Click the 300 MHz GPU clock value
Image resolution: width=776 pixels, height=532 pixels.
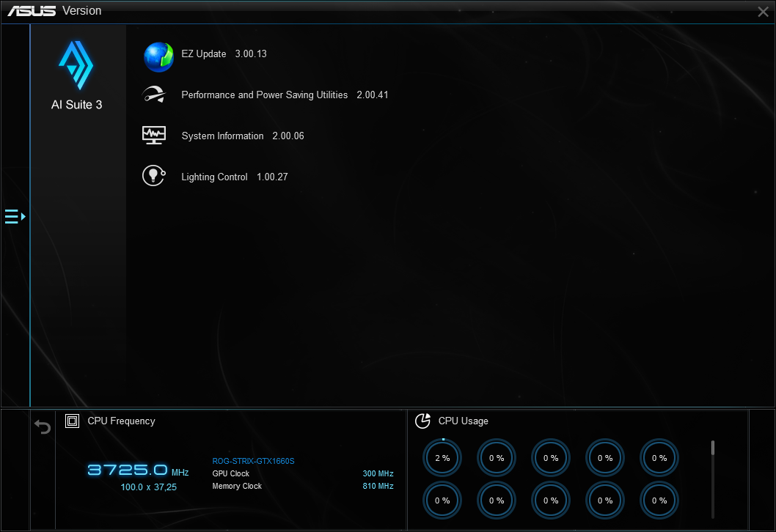point(378,473)
